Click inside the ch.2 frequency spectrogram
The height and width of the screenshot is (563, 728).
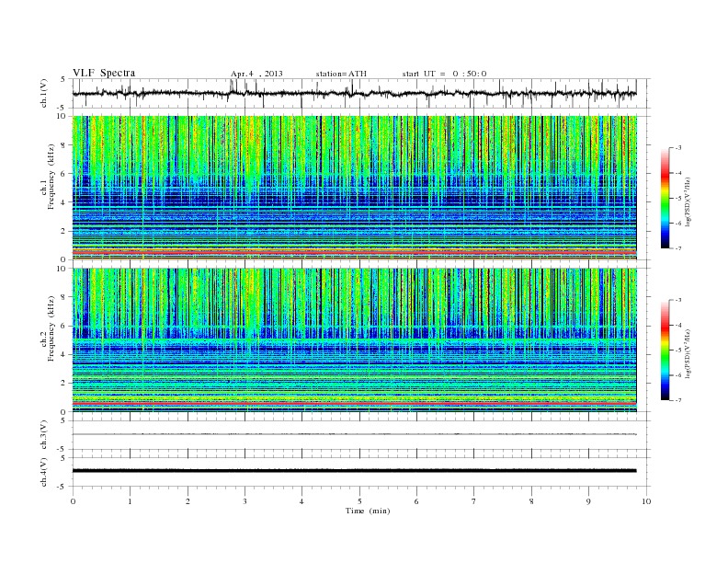(354, 340)
